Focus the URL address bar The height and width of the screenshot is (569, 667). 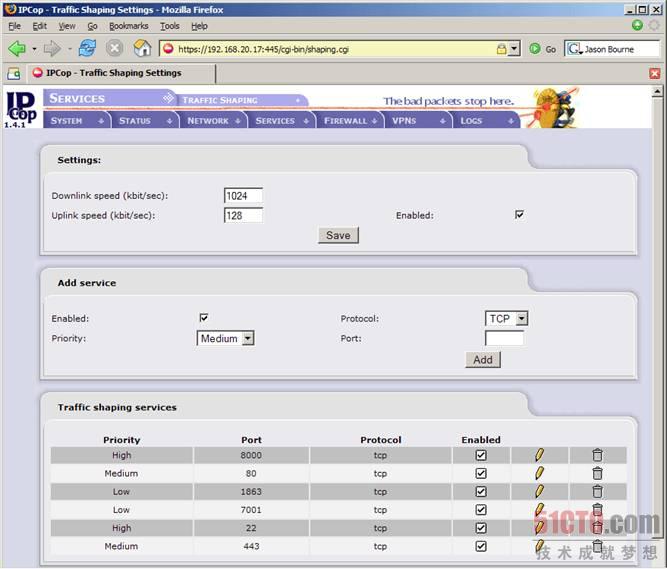(336, 49)
